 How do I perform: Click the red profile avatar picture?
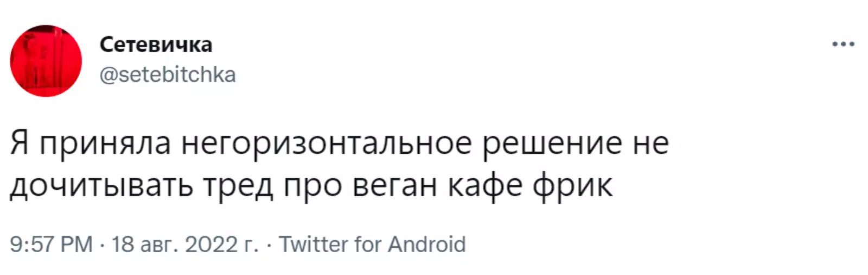click(46, 61)
